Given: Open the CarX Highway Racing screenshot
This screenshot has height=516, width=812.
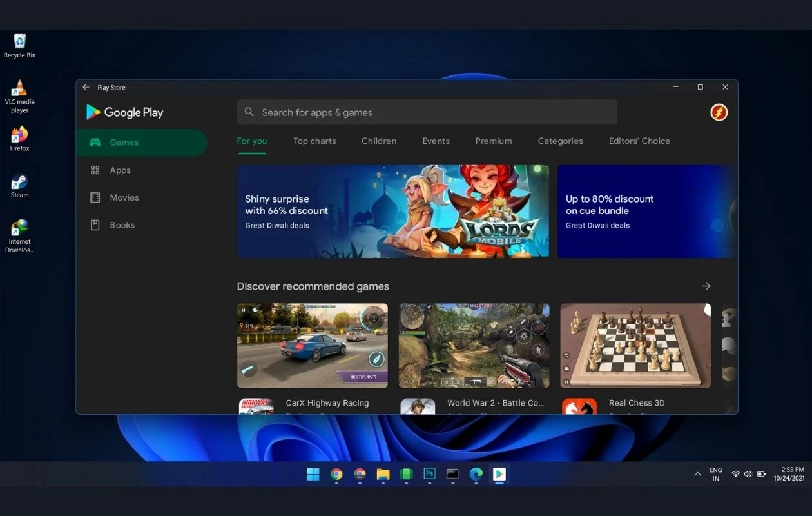Looking at the screenshot, I should pos(313,346).
